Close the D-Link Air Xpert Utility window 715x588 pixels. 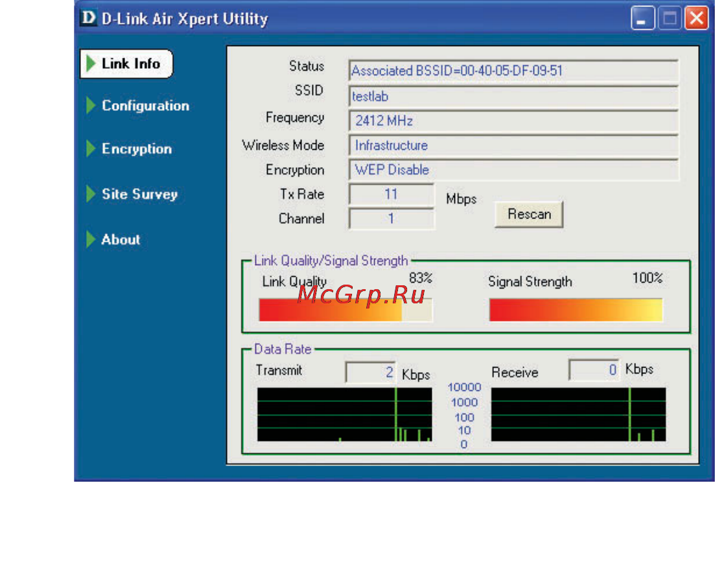point(697,18)
